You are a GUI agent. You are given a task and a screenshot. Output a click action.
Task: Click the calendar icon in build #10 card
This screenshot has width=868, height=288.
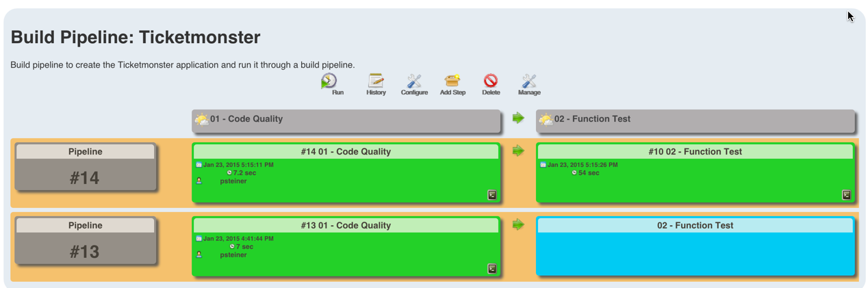click(x=544, y=165)
